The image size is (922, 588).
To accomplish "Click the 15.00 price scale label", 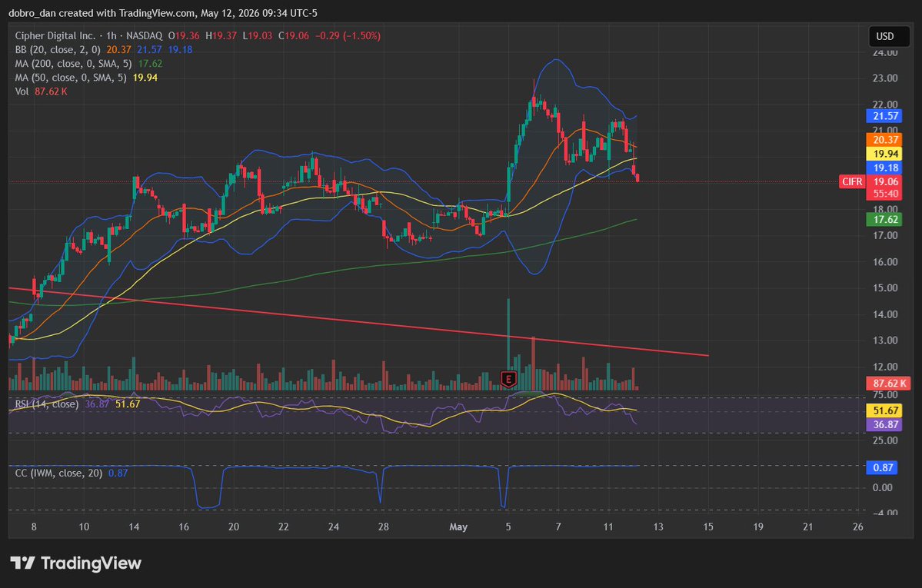I will coord(885,288).
